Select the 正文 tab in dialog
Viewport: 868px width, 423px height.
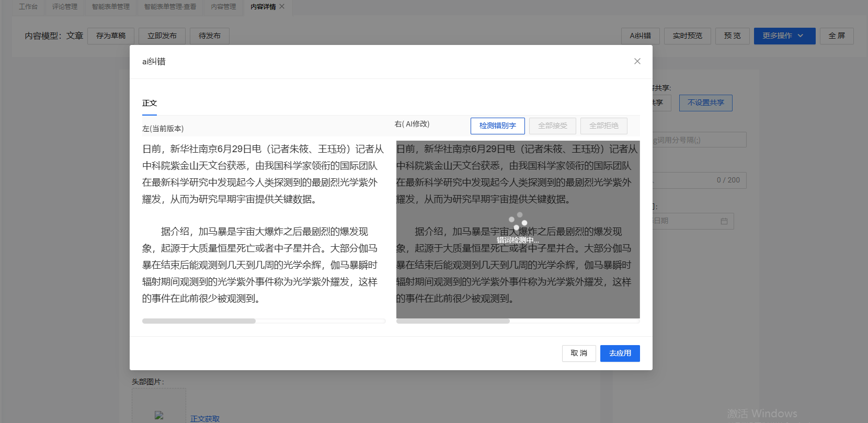pos(150,103)
